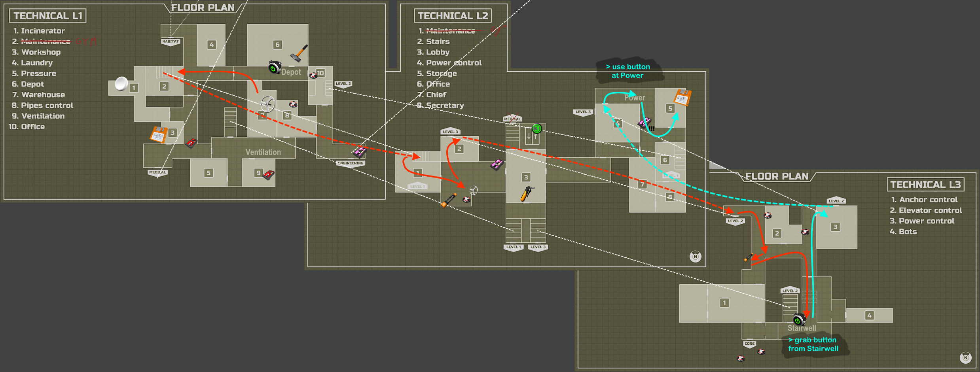Select the power button device beside the Depot label
Screen dimensions: 980x372
[x=274, y=68]
